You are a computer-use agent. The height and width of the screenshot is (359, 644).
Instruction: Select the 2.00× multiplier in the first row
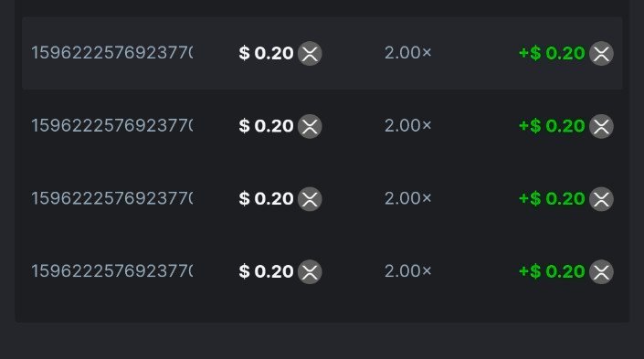(407, 53)
